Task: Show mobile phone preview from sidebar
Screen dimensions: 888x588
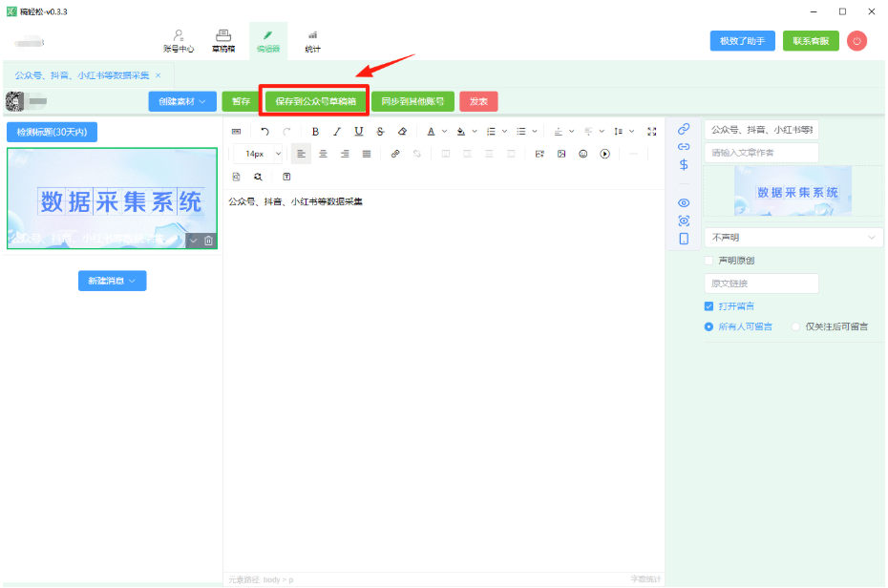Action: (684, 239)
